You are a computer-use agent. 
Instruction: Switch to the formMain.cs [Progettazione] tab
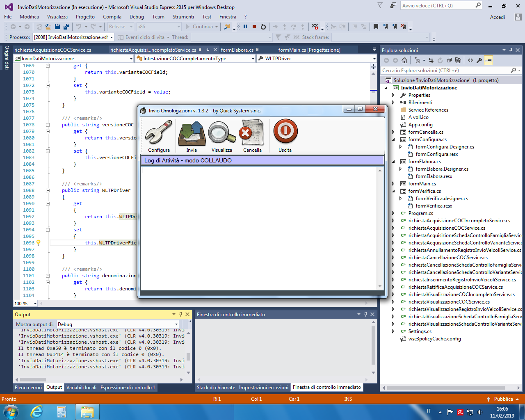point(309,50)
